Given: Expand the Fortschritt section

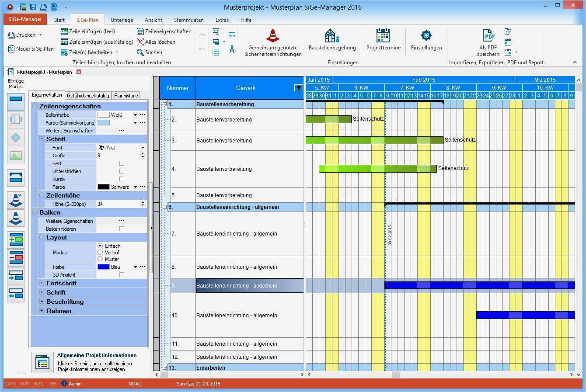Looking at the screenshot, I should tap(42, 283).
